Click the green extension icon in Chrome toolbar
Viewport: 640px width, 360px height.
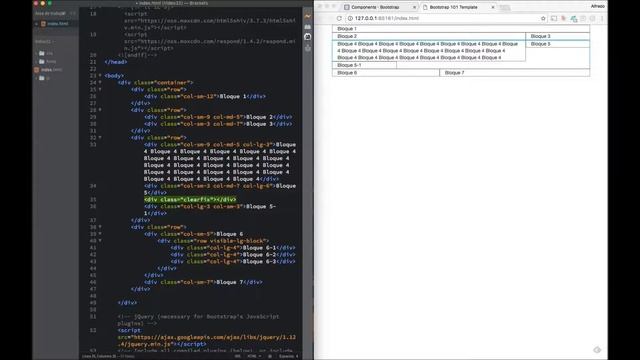573,19
